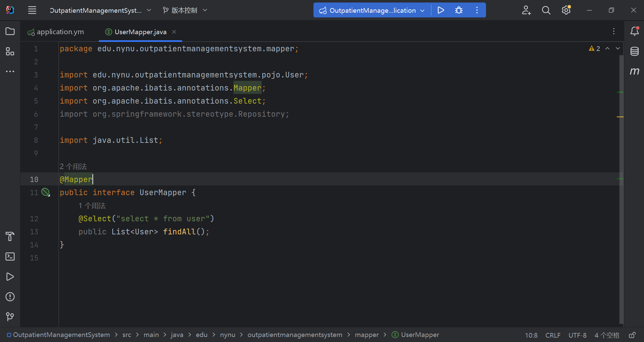Open the warnings indicator showing 2
The image size is (644, 342).
(x=594, y=49)
